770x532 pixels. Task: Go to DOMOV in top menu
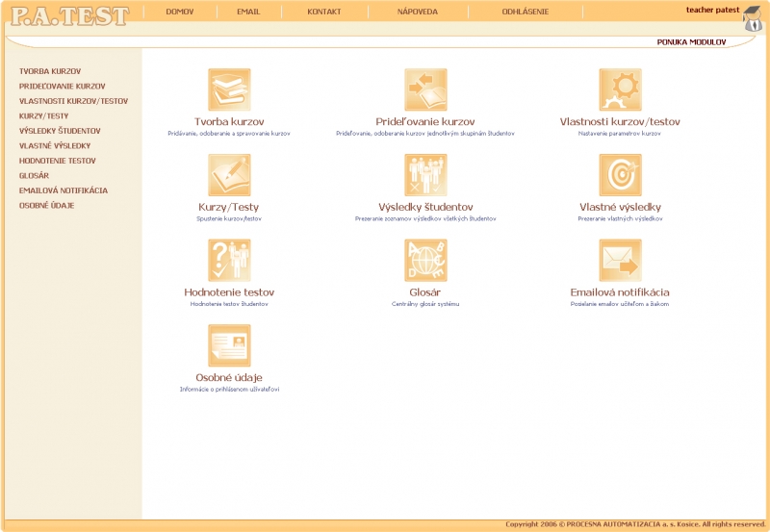pos(180,12)
